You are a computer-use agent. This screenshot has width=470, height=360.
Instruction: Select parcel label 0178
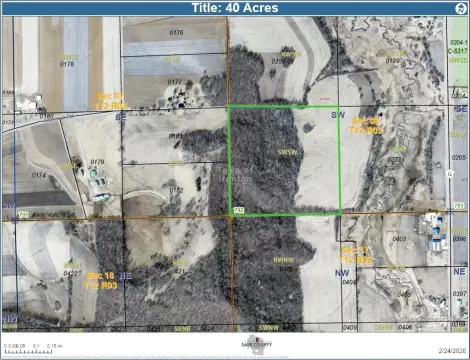pyautogui.click(x=67, y=64)
